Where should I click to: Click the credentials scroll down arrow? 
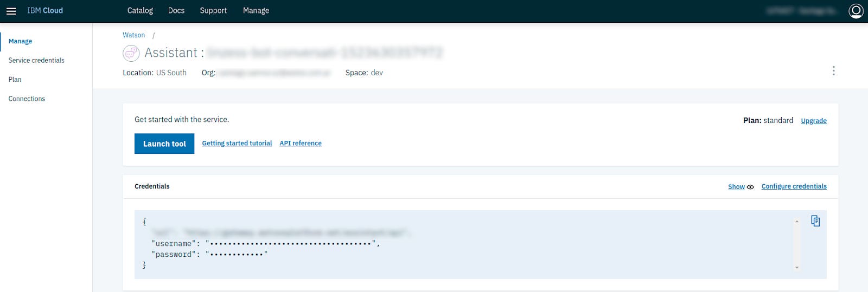796,267
